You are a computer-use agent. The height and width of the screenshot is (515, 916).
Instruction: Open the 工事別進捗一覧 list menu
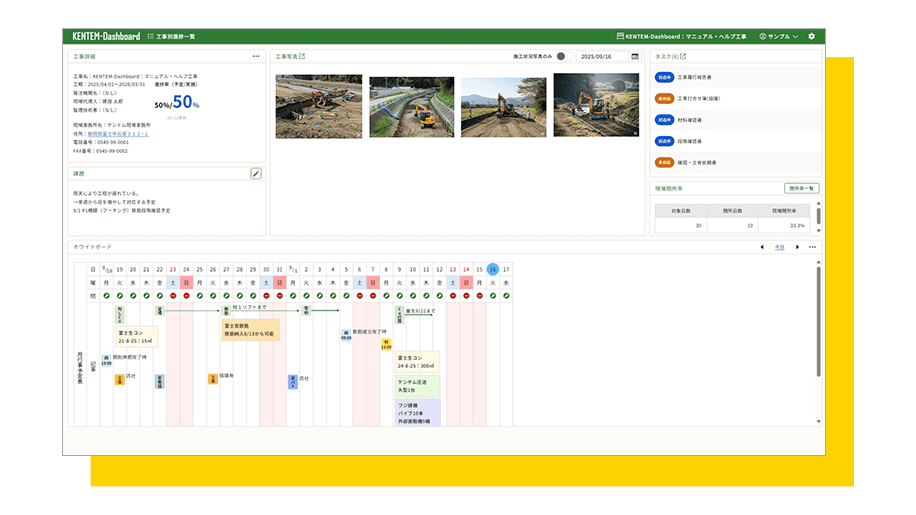[x=171, y=36]
